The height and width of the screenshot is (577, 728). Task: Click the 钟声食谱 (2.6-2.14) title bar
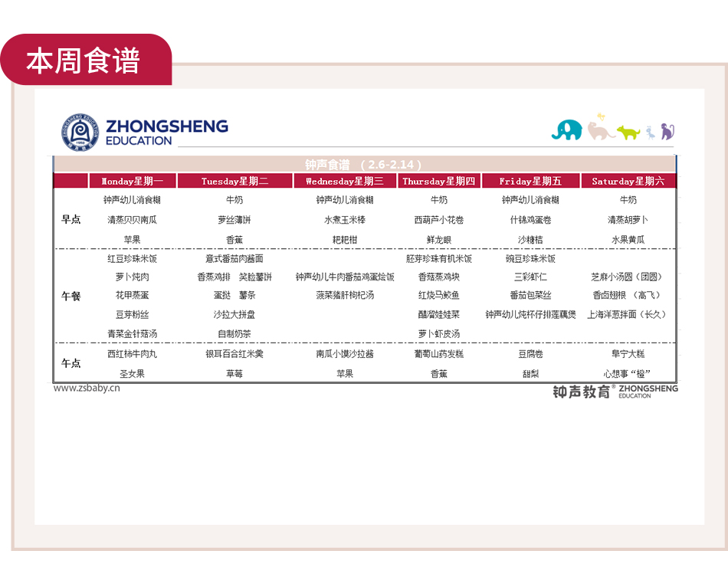(x=364, y=165)
